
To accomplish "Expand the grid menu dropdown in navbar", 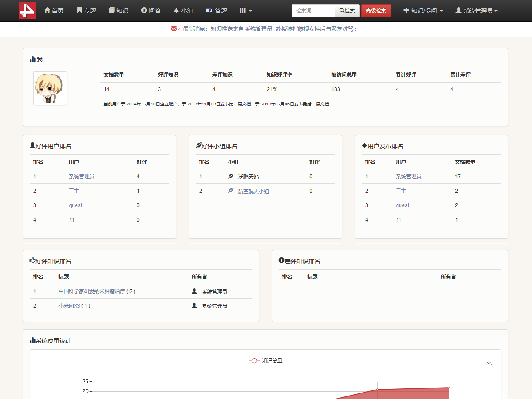I will pyautogui.click(x=246, y=11).
